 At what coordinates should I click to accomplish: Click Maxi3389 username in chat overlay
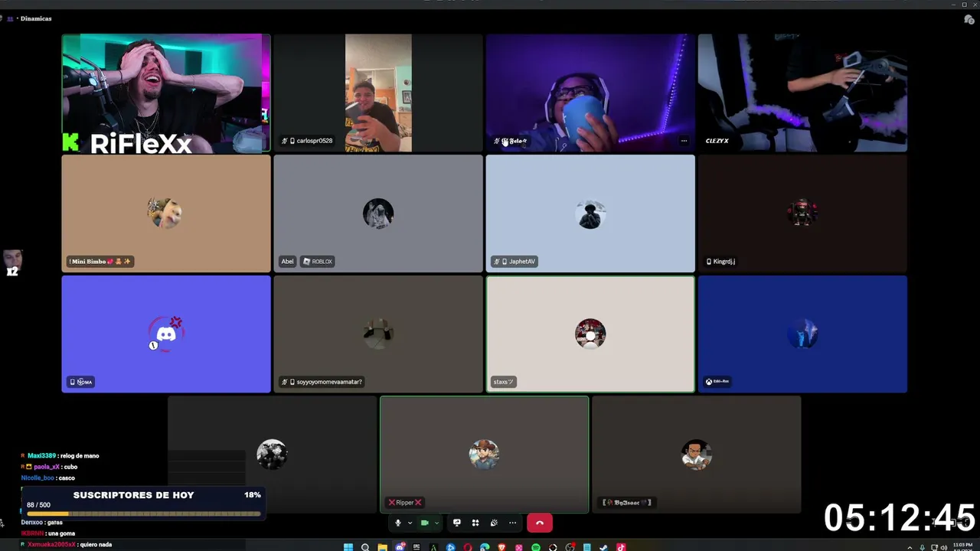click(42, 456)
